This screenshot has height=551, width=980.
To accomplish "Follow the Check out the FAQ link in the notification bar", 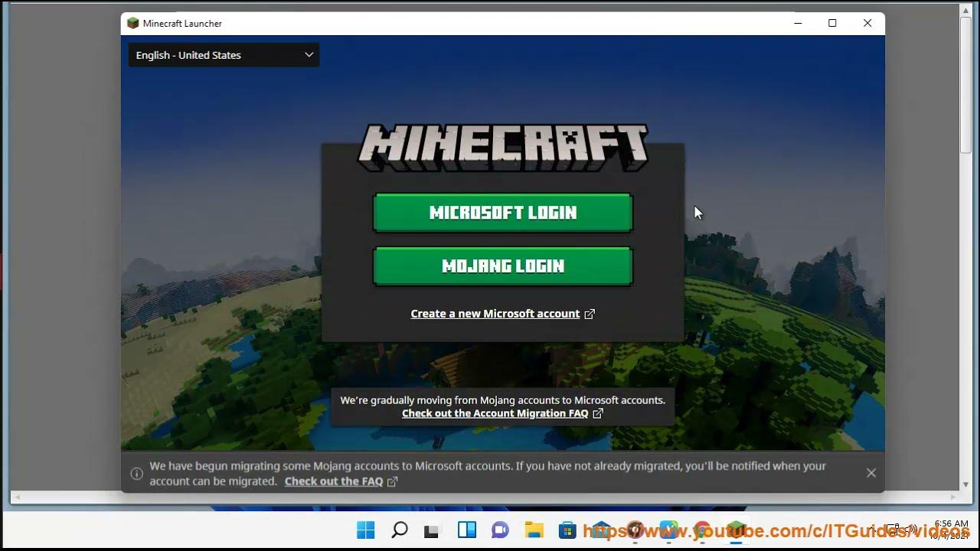I will [x=334, y=481].
